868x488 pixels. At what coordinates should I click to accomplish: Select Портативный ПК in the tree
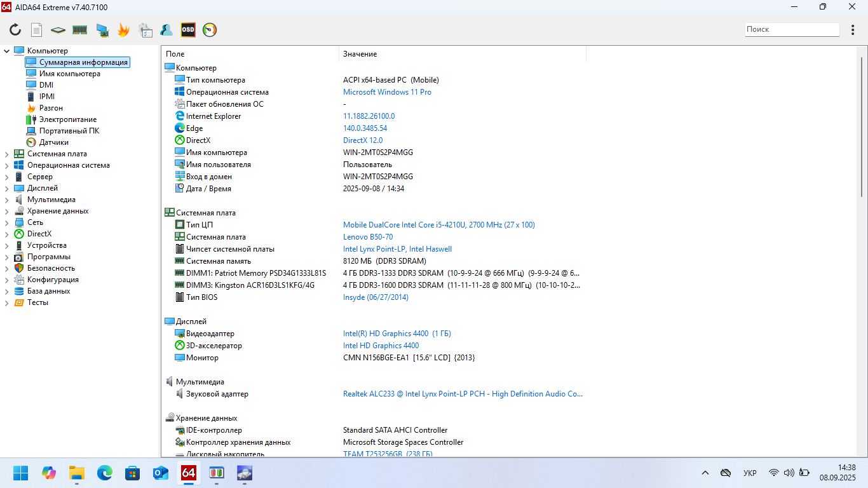69,131
